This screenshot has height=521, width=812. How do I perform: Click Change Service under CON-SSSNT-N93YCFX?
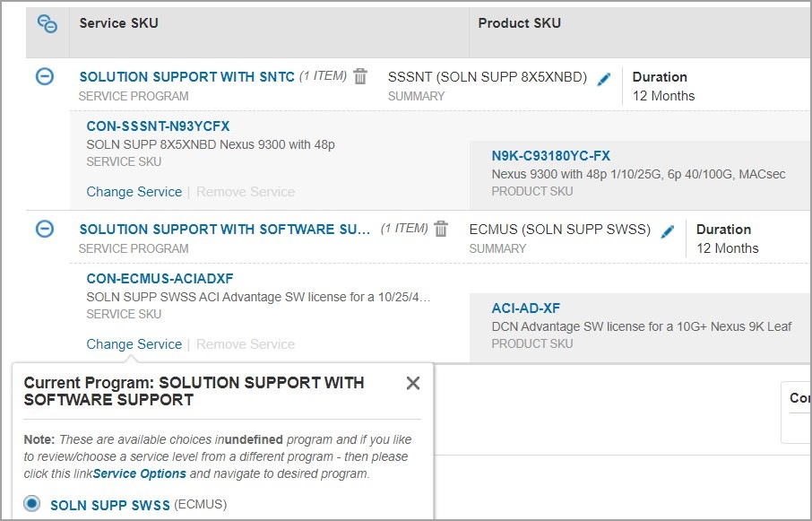[x=134, y=192]
